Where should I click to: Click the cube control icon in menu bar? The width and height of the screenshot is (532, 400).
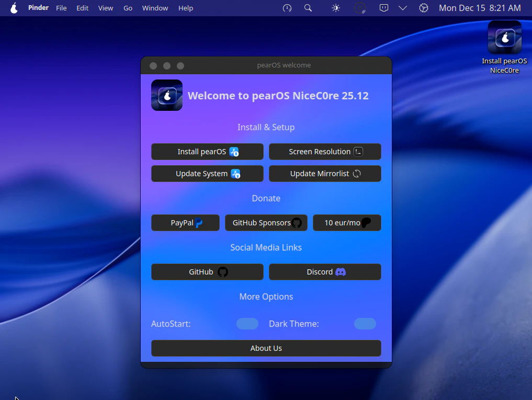coord(424,8)
